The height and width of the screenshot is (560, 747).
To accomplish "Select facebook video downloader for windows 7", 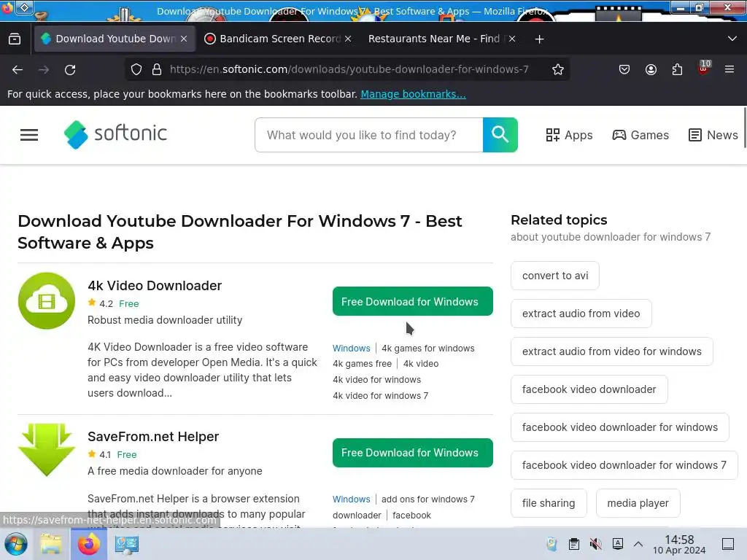I will tap(624, 465).
